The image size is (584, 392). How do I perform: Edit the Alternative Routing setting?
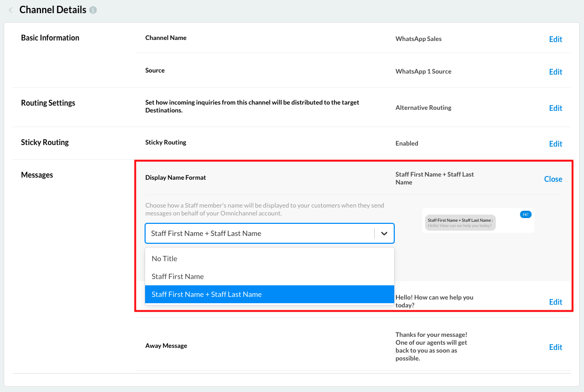tap(555, 108)
